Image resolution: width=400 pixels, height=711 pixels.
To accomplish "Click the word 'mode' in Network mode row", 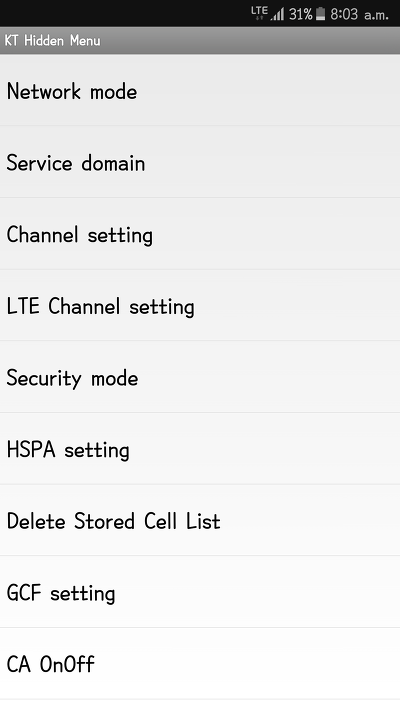I will click(x=113, y=91).
